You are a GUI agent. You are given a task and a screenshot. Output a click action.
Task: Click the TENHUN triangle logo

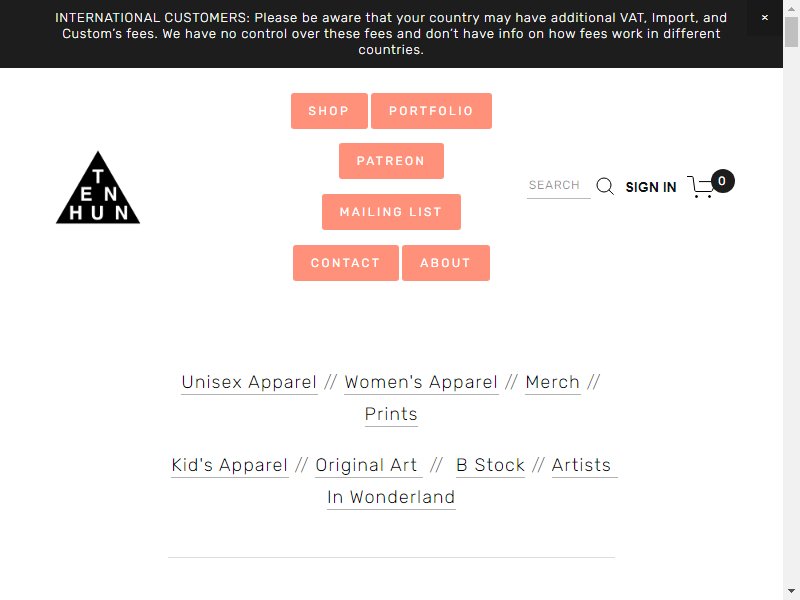coord(97,187)
